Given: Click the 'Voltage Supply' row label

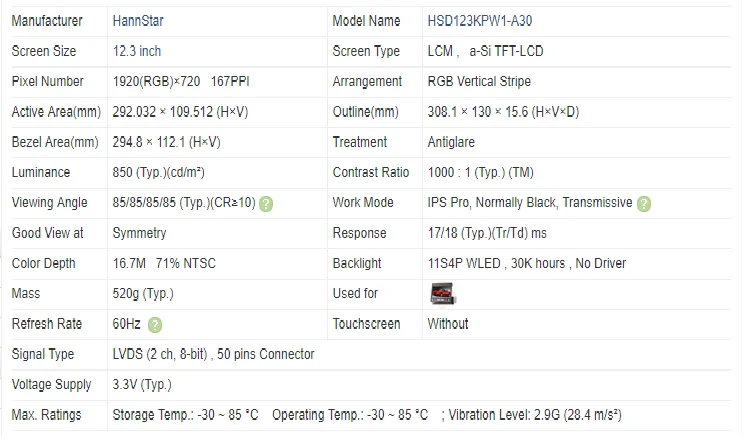Looking at the screenshot, I should 51,385.
